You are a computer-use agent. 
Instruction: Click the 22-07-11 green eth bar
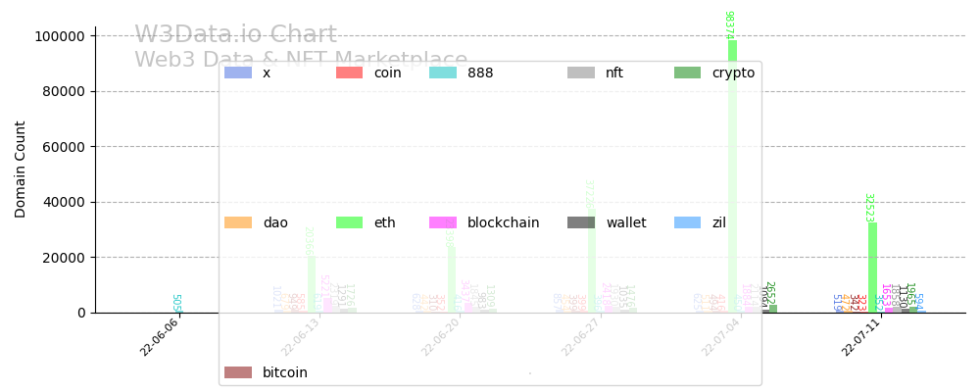[872, 268]
